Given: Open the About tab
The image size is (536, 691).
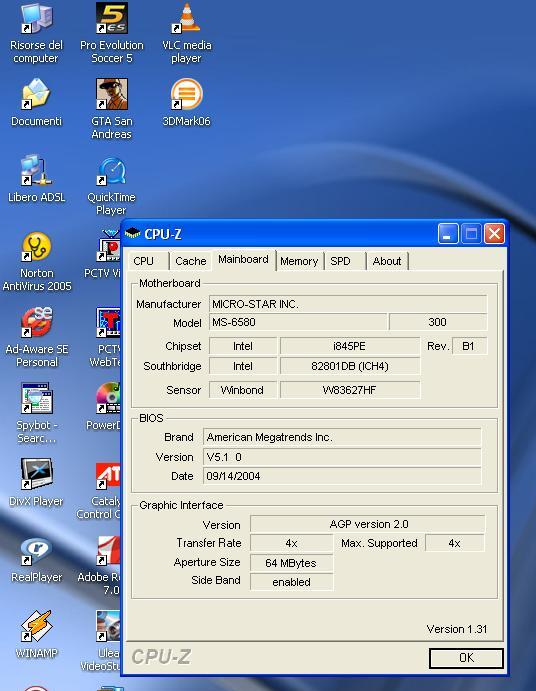Looking at the screenshot, I should [x=387, y=261].
